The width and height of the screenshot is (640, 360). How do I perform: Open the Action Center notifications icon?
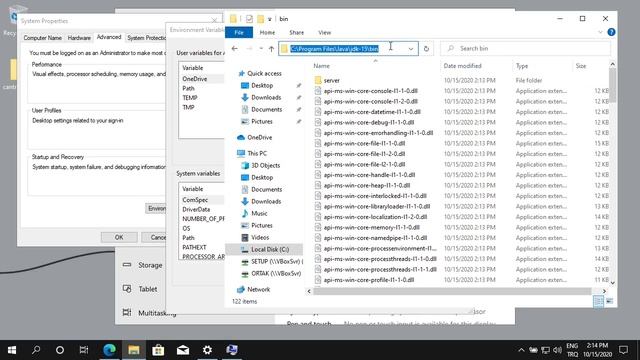pyautogui.click(x=623, y=350)
